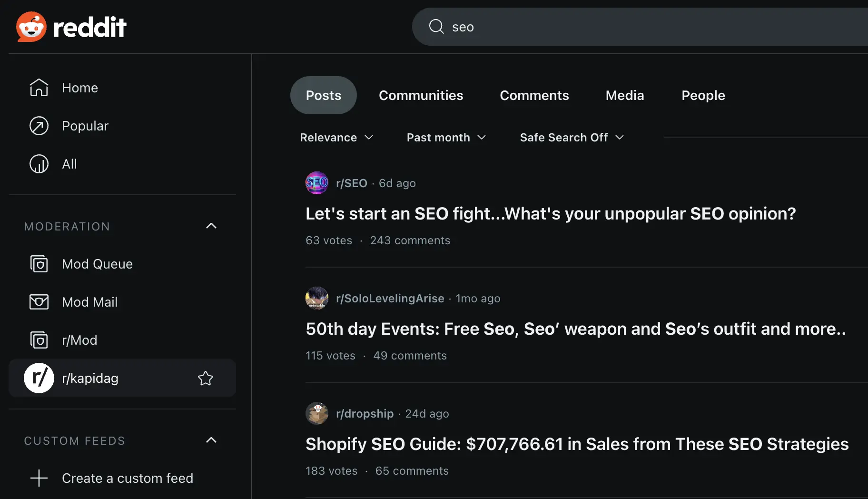Open the 50th day Events post
The height and width of the screenshot is (499, 868).
[576, 329]
